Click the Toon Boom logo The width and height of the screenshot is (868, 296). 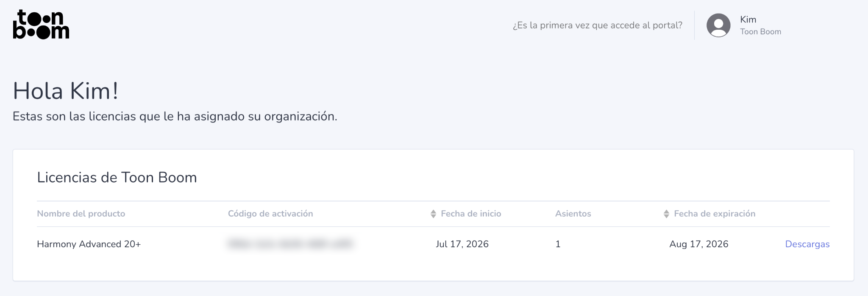coord(41,25)
